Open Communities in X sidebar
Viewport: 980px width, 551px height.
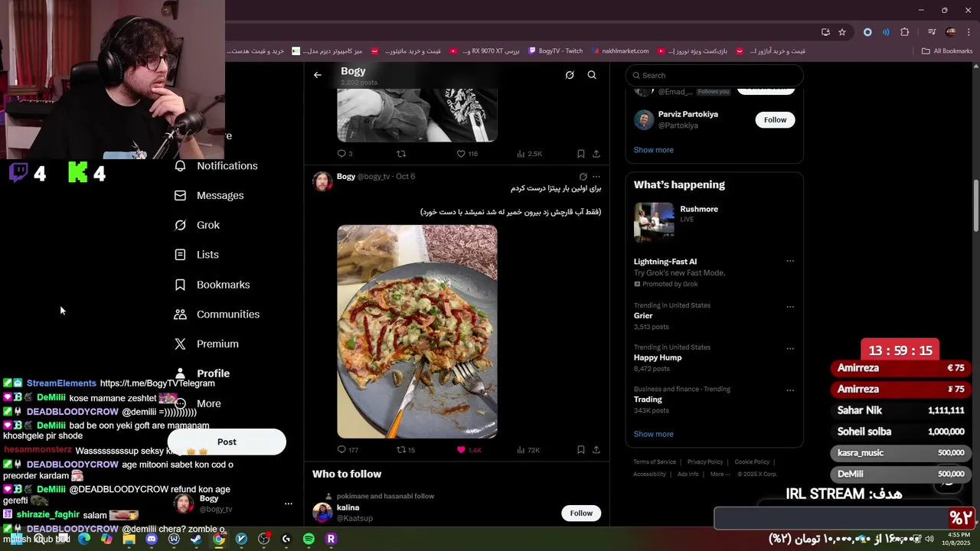click(x=217, y=315)
